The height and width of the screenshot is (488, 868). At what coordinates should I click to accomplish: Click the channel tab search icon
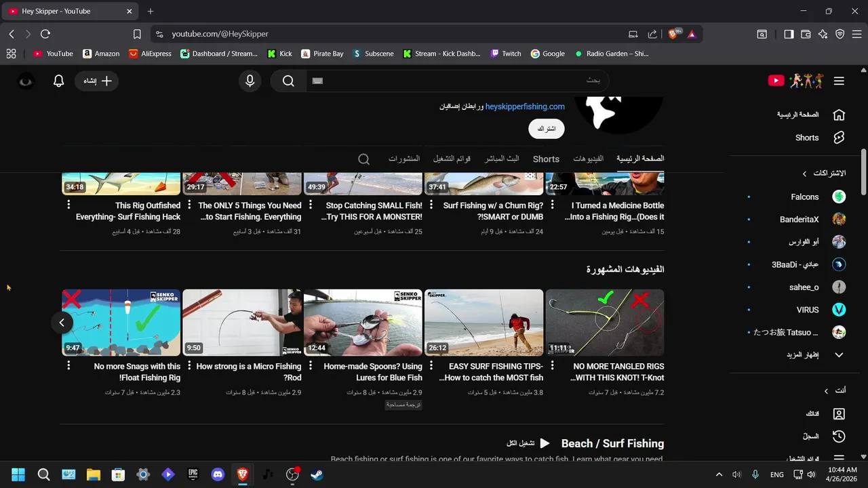click(x=364, y=159)
